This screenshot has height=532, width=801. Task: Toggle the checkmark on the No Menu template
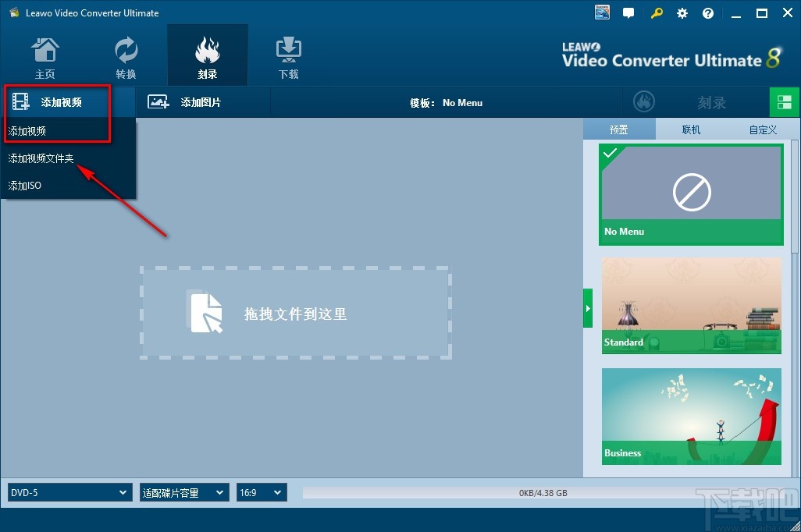pyautogui.click(x=609, y=154)
